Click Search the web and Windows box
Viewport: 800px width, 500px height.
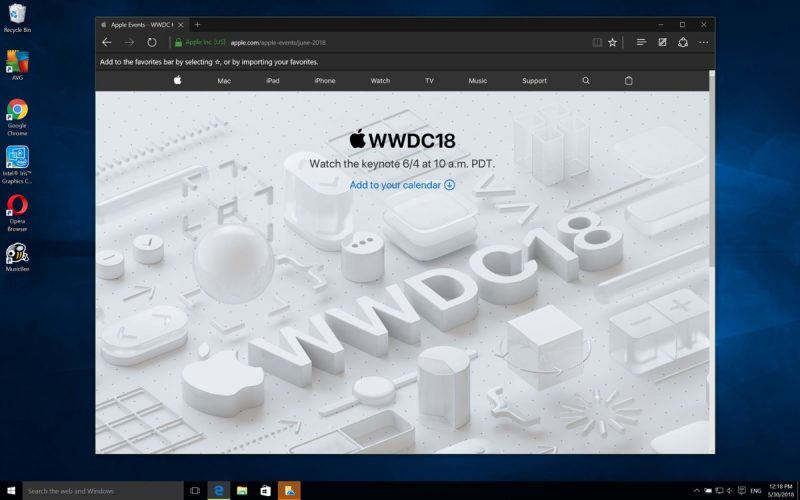103,491
